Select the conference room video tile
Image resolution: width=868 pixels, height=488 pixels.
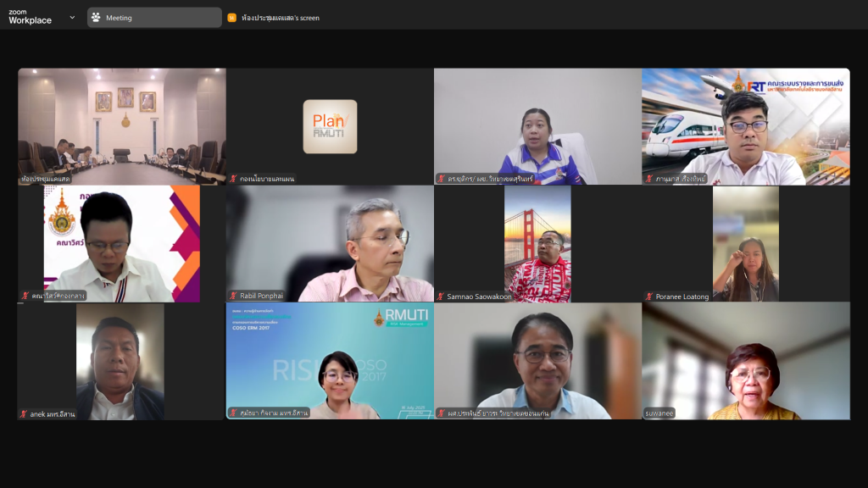coord(122,126)
